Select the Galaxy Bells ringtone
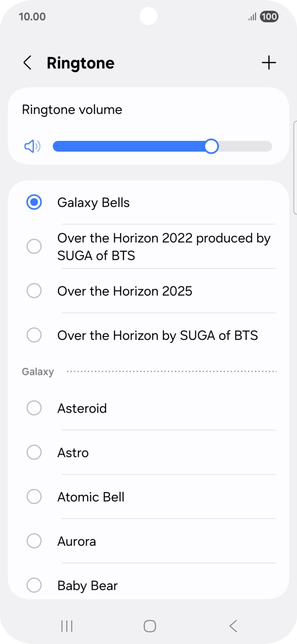 [x=94, y=202]
